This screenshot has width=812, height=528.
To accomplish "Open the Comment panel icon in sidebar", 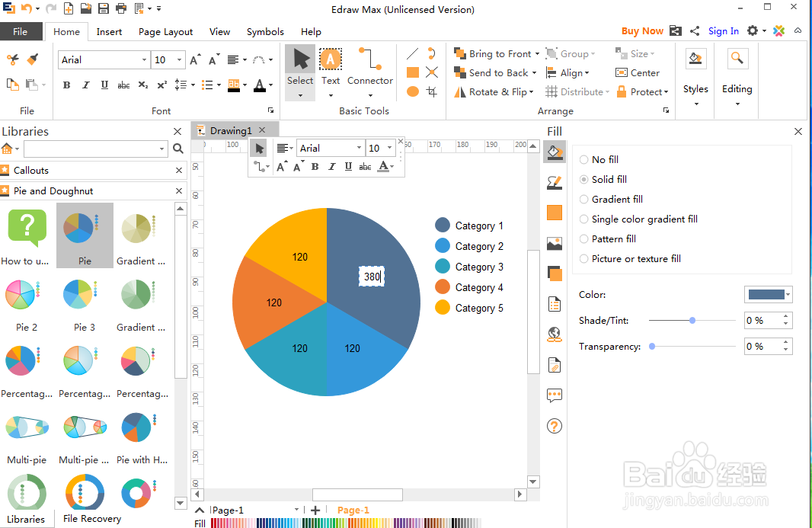I will 554,396.
